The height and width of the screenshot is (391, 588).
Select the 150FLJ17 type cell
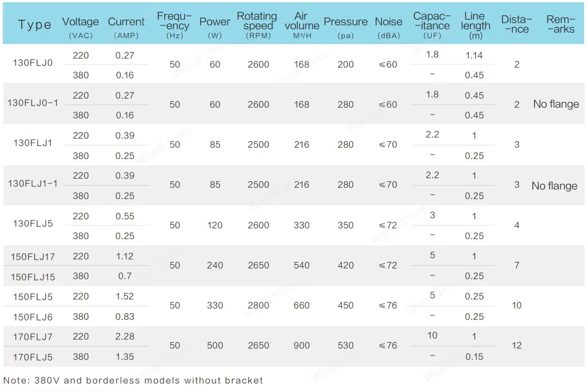pyautogui.click(x=33, y=257)
